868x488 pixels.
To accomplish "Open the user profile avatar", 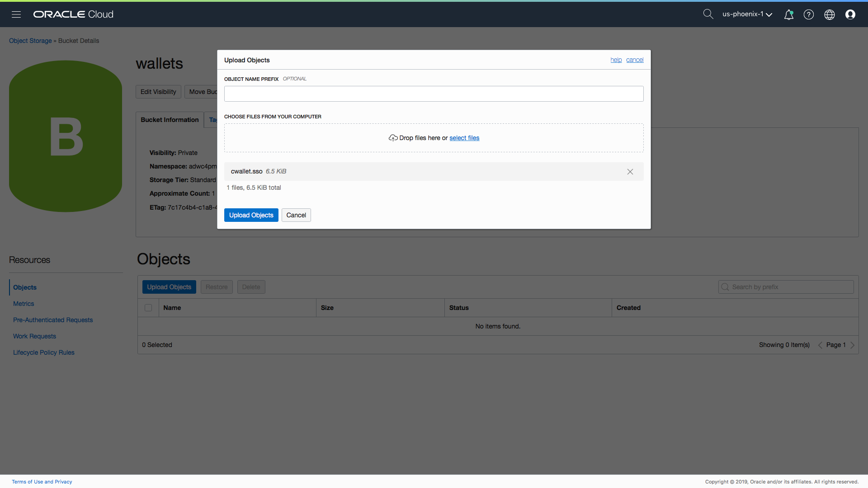I will pos(850,14).
